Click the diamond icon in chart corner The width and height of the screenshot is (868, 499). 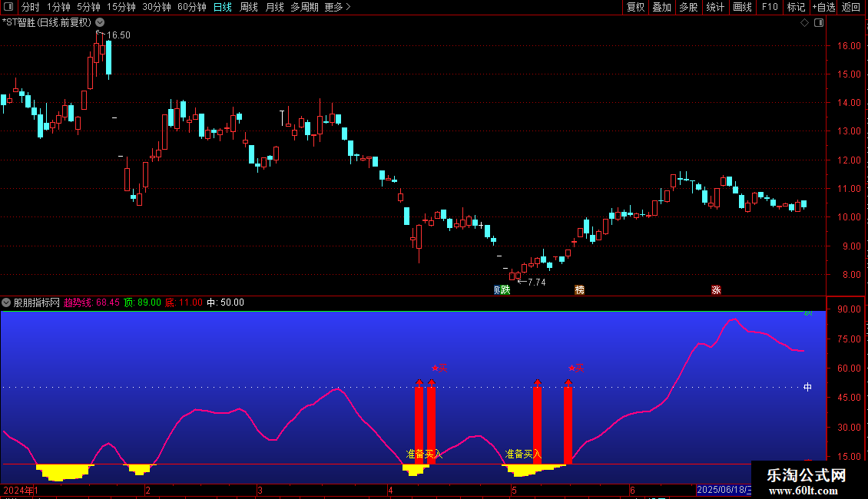805,23
